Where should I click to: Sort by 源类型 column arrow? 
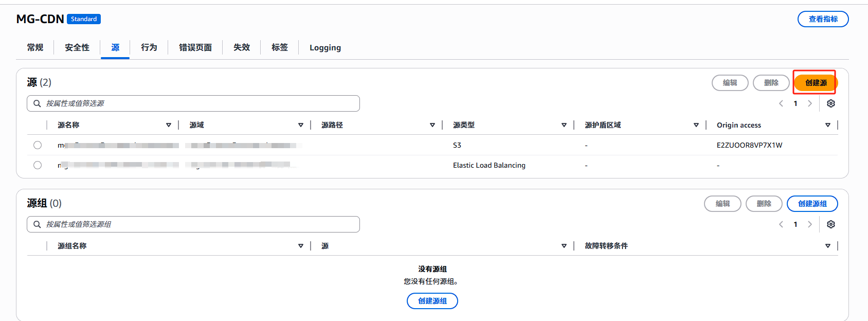(x=564, y=125)
